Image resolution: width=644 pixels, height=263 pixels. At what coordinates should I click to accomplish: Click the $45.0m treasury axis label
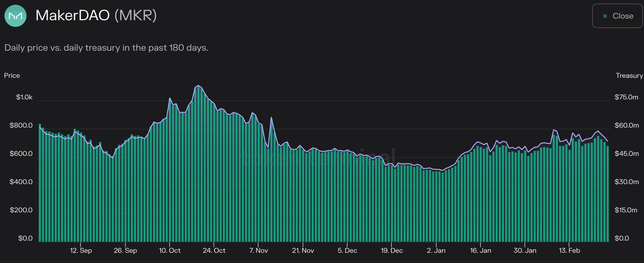pyautogui.click(x=627, y=154)
